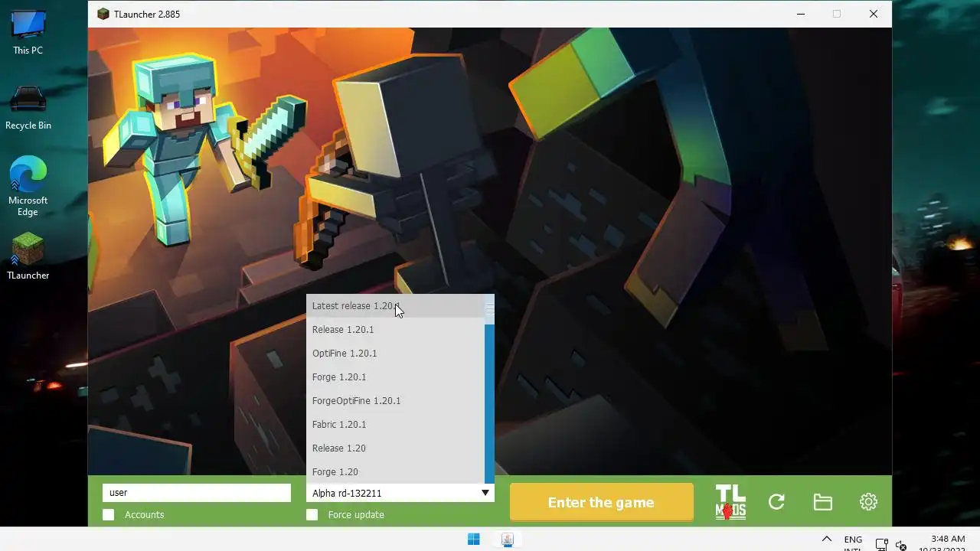Screen dimensions: 980x551
Task: Close the TLauncher window
Action: point(874,14)
